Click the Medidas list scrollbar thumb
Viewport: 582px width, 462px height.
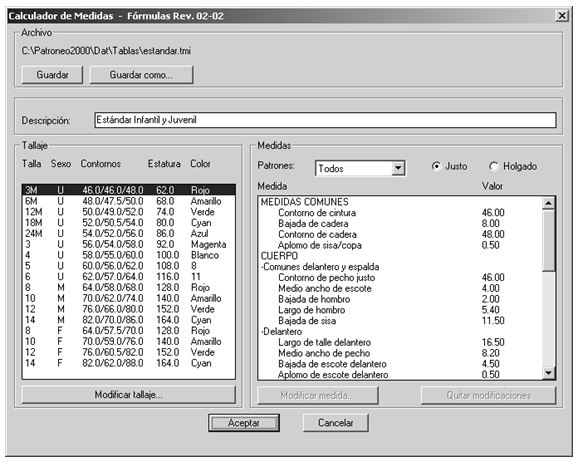tap(549, 240)
